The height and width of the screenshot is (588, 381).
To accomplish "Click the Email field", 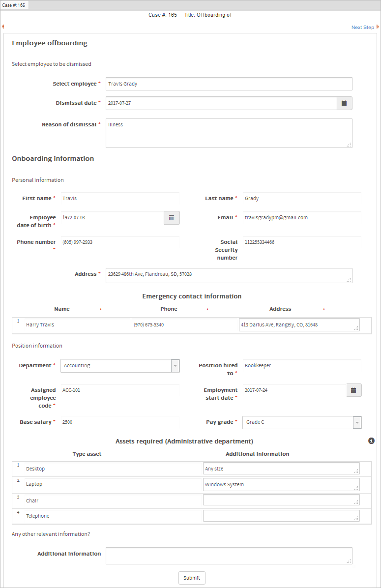I will [x=302, y=218].
